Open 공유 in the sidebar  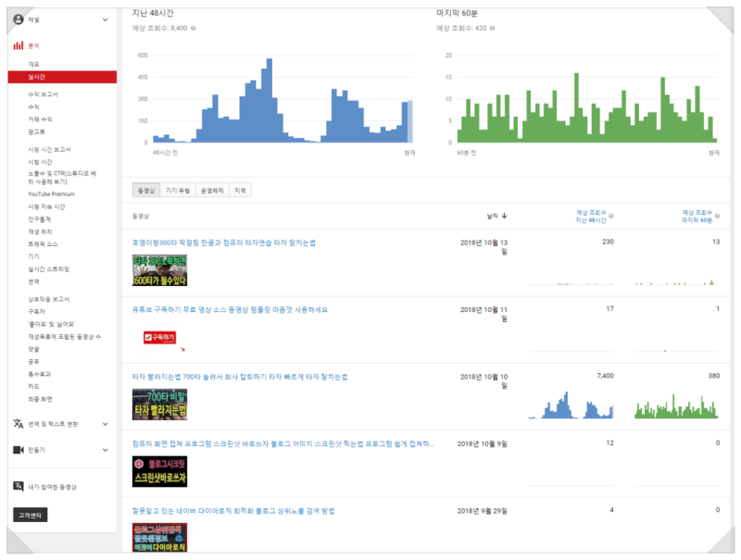coord(33,362)
